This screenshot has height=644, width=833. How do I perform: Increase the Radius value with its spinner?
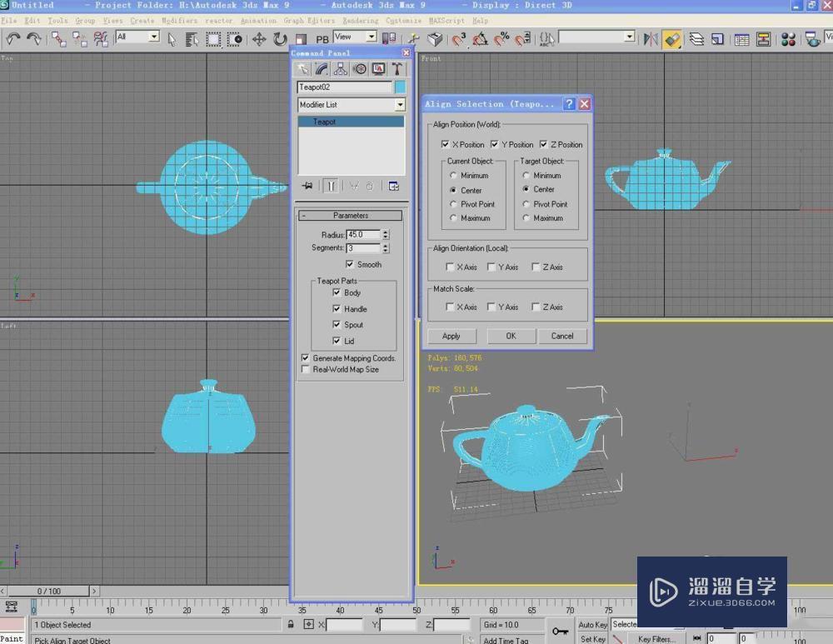[384, 232]
